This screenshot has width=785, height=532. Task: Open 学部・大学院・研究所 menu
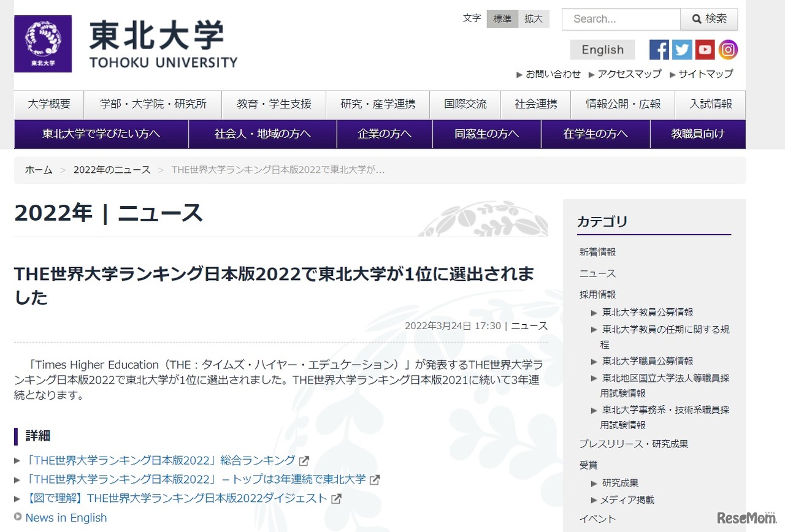point(153,104)
